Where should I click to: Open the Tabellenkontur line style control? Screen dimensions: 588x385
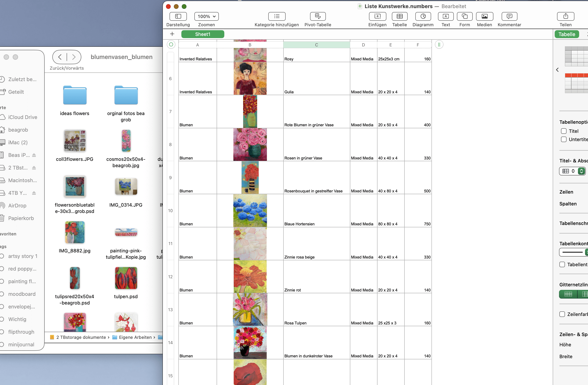click(572, 252)
